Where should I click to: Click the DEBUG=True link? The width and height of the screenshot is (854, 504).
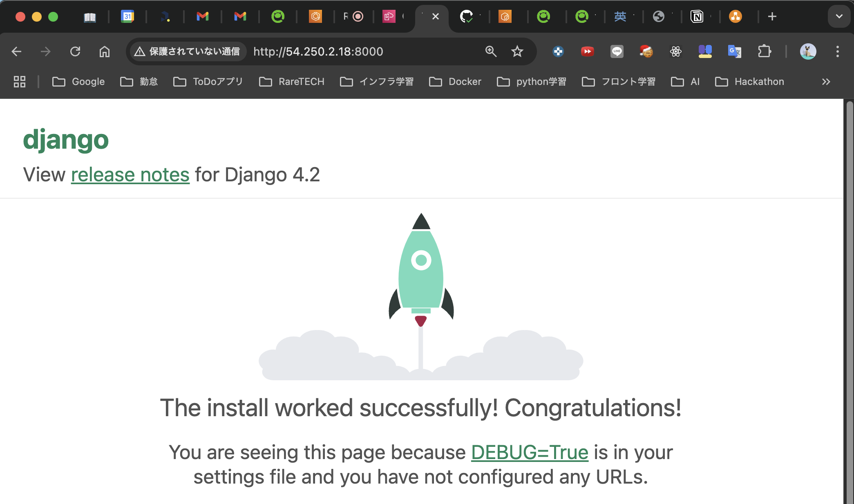[x=530, y=453]
